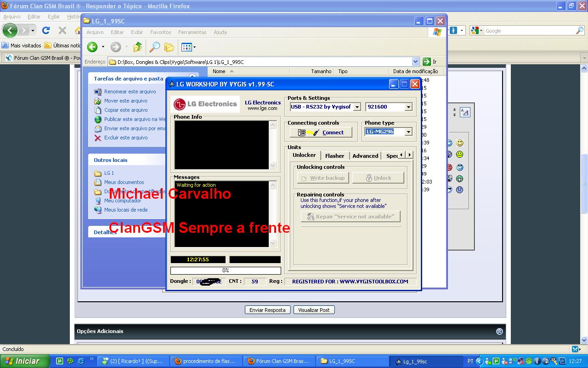The width and height of the screenshot is (588, 368).
Task: Click Firefox green back button
Action: [x=10, y=31]
